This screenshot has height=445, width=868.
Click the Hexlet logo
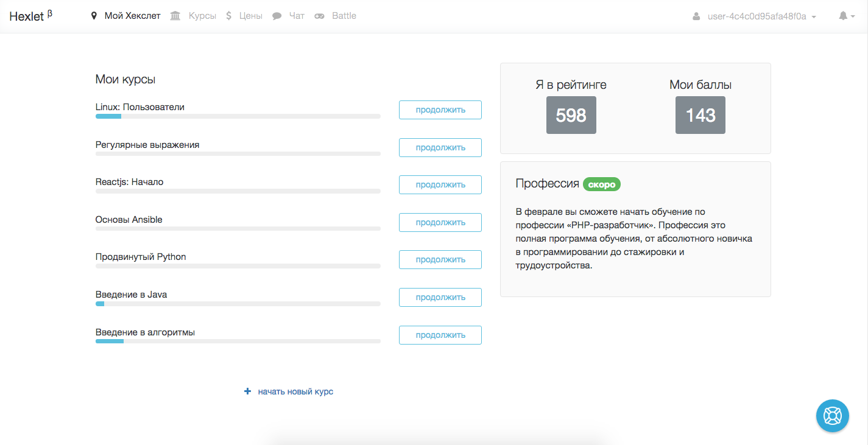click(27, 16)
